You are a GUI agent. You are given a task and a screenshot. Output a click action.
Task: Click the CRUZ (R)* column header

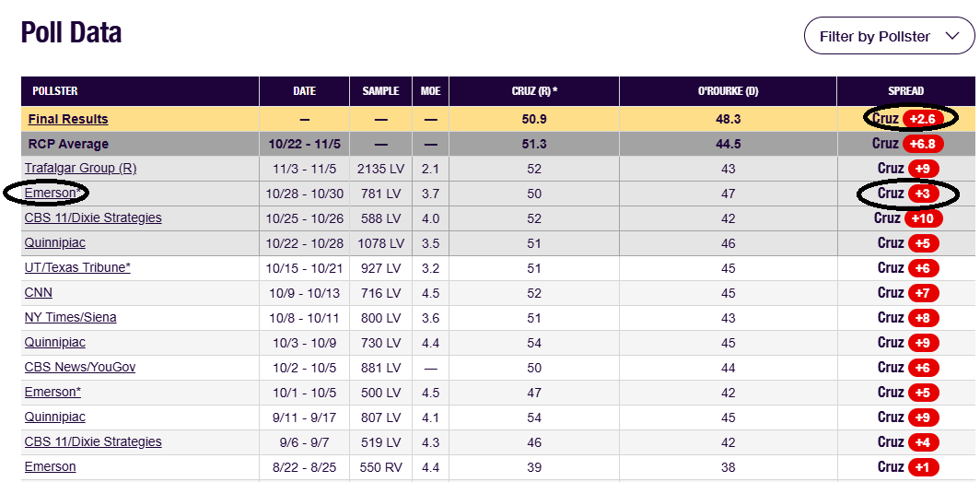(534, 91)
